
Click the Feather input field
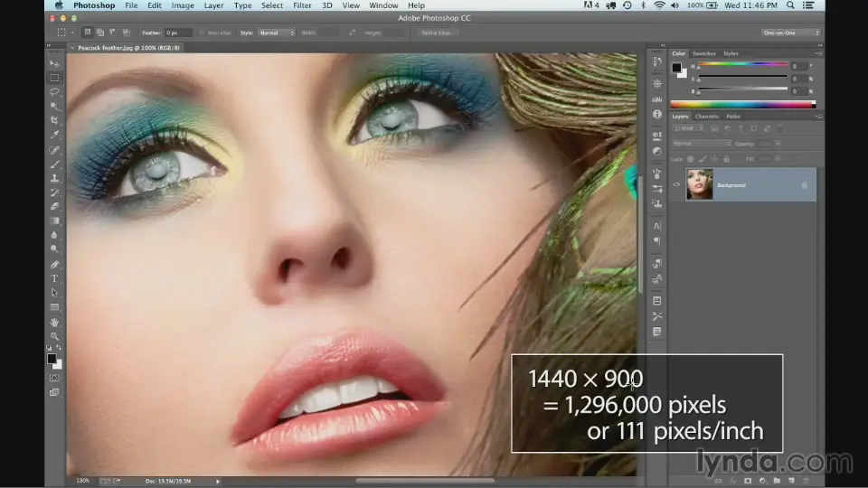pos(177,33)
